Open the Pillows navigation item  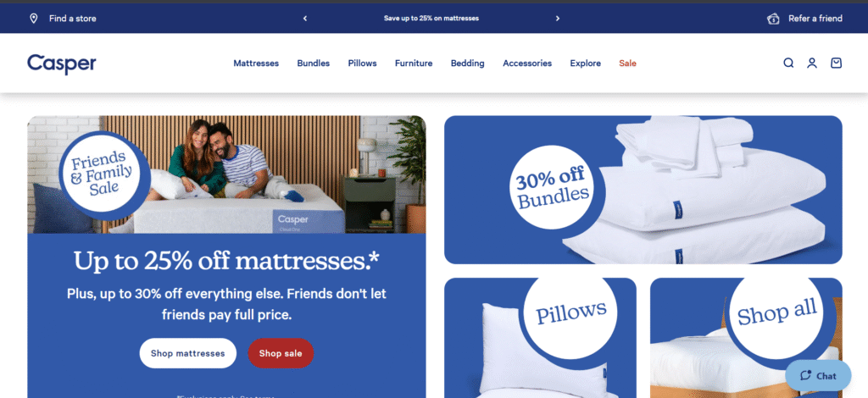click(x=362, y=63)
